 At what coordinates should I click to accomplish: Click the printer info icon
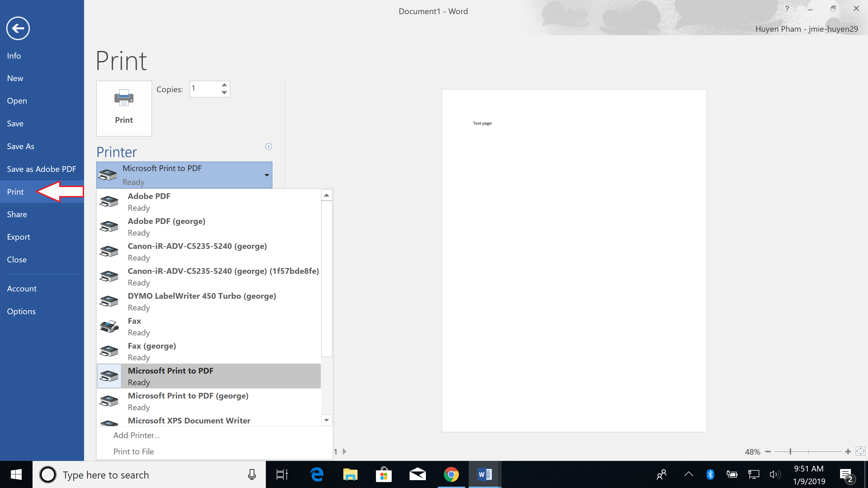click(269, 146)
